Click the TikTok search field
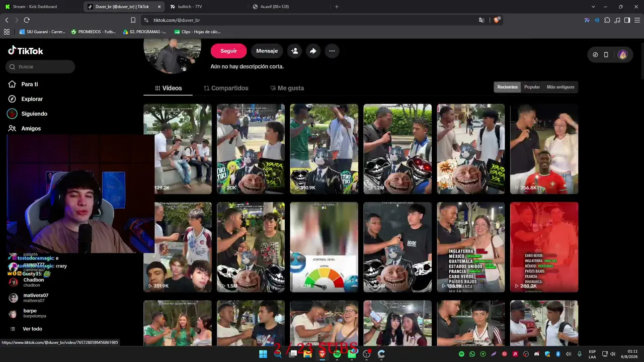 41,67
